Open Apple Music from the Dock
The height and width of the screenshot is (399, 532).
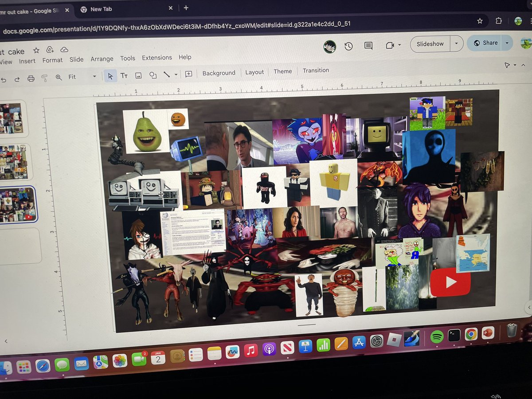(x=250, y=351)
